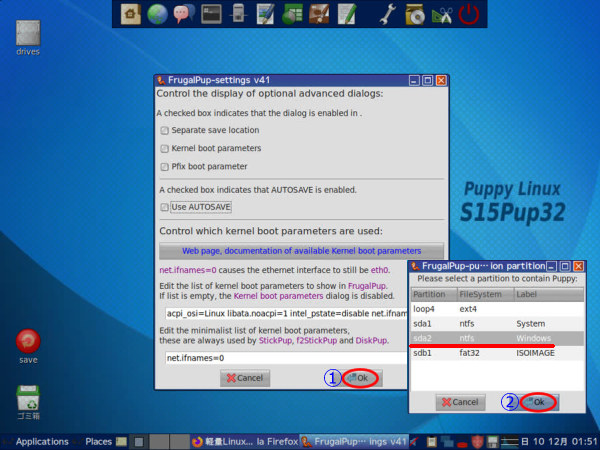Sort by the FileSystem column header
This screenshot has width=600, height=450.
pos(486,295)
